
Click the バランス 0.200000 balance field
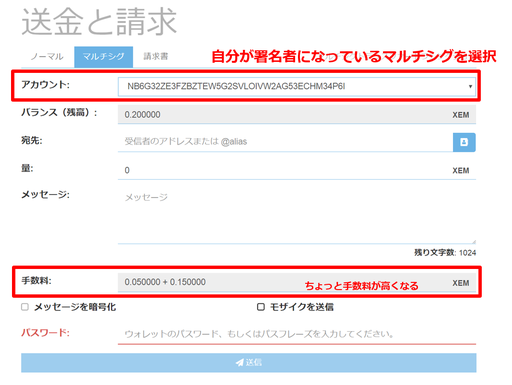[297, 114]
